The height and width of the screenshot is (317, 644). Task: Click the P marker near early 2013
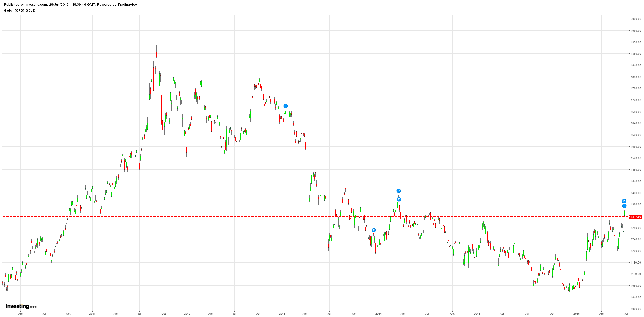tap(285, 106)
